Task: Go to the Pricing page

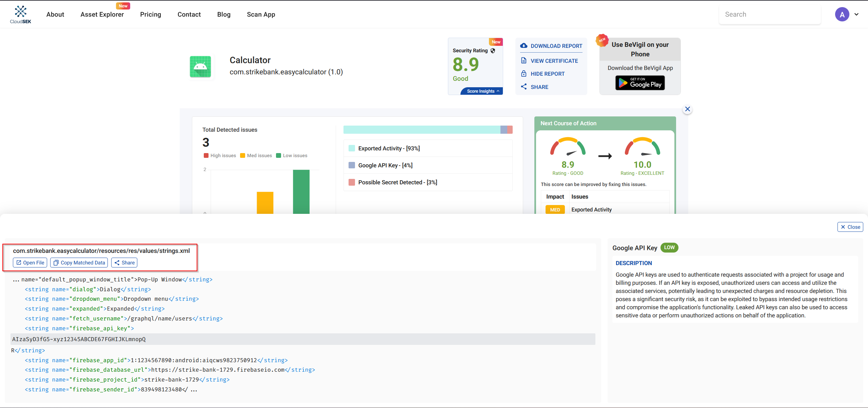Action: tap(151, 14)
